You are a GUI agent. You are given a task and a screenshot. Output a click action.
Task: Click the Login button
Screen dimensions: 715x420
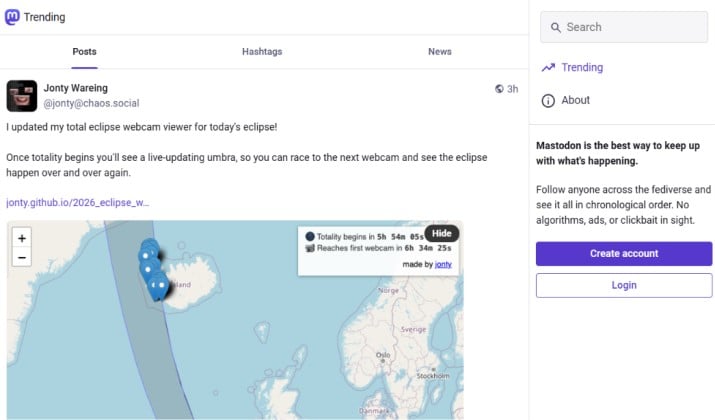pyautogui.click(x=624, y=285)
